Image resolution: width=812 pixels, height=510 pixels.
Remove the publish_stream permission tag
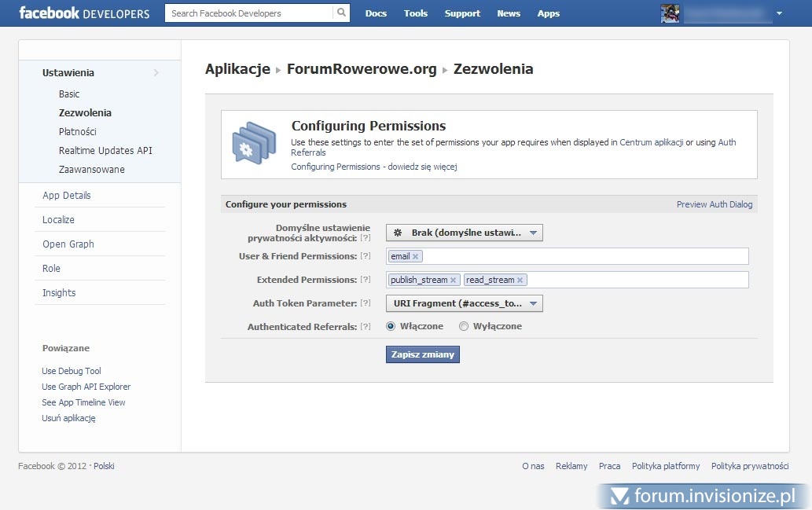(453, 281)
